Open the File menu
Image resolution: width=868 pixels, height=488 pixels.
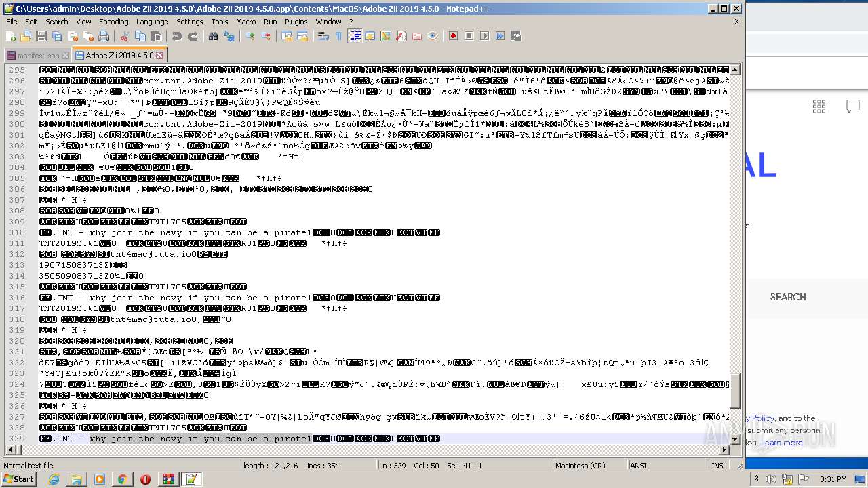click(x=12, y=22)
